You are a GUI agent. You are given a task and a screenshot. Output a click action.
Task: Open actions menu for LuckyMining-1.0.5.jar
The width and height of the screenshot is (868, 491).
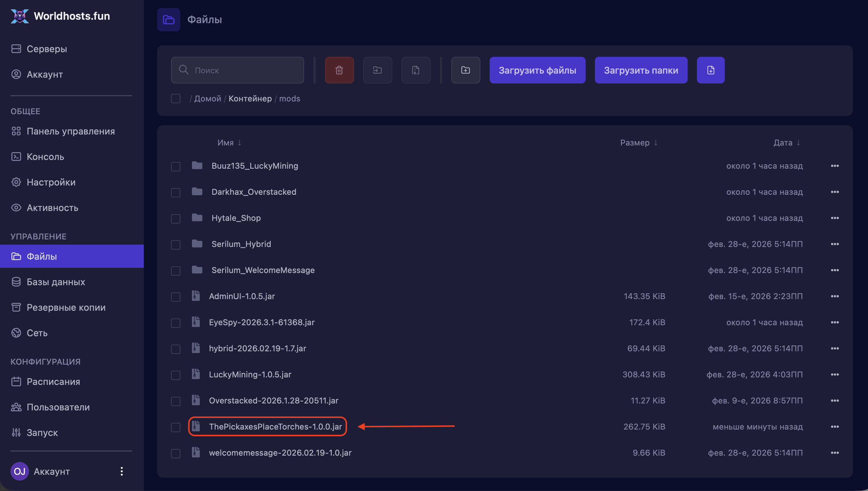(835, 374)
